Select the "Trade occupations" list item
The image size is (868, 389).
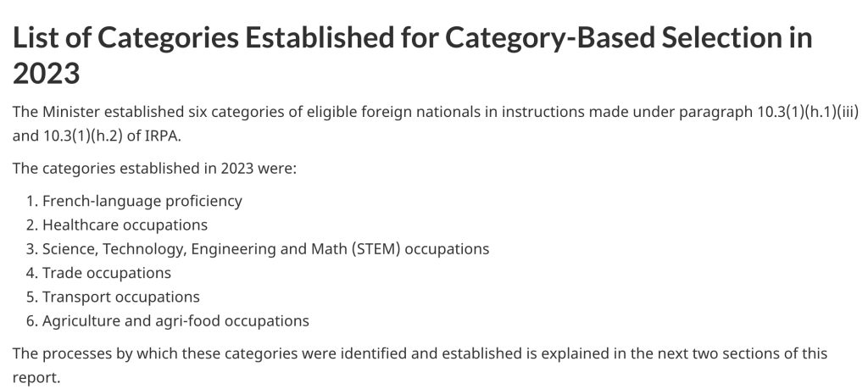click(x=107, y=273)
